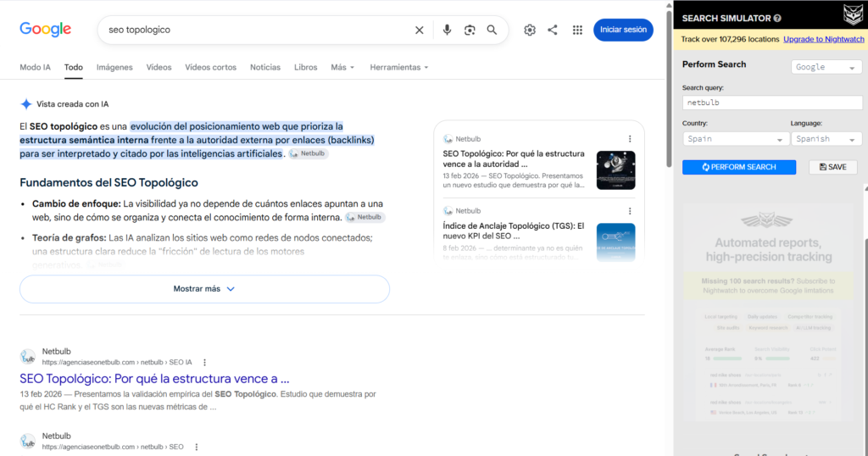Image resolution: width=868 pixels, height=456 pixels.
Task: Click heading Fundamentos del SEO Topológico
Action: point(109,182)
